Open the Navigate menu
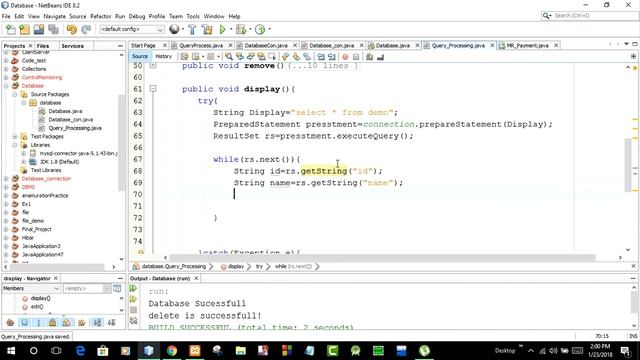The height and width of the screenshot is (360, 640). click(54, 16)
